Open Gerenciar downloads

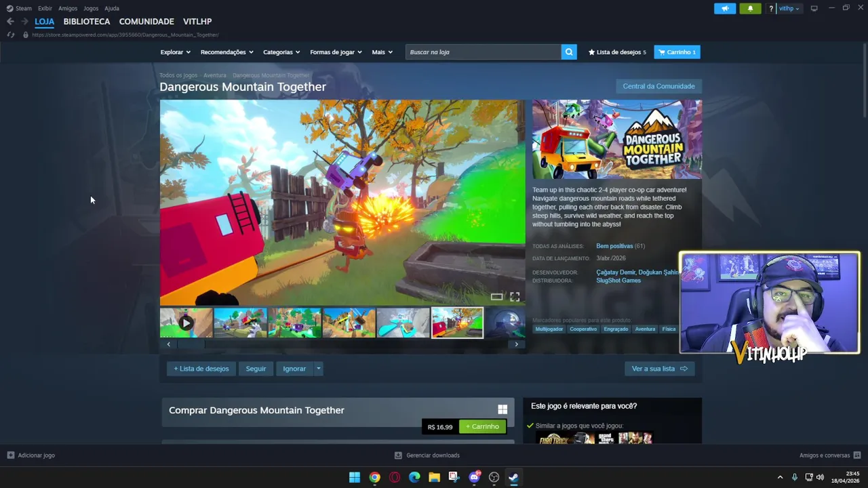point(427,455)
